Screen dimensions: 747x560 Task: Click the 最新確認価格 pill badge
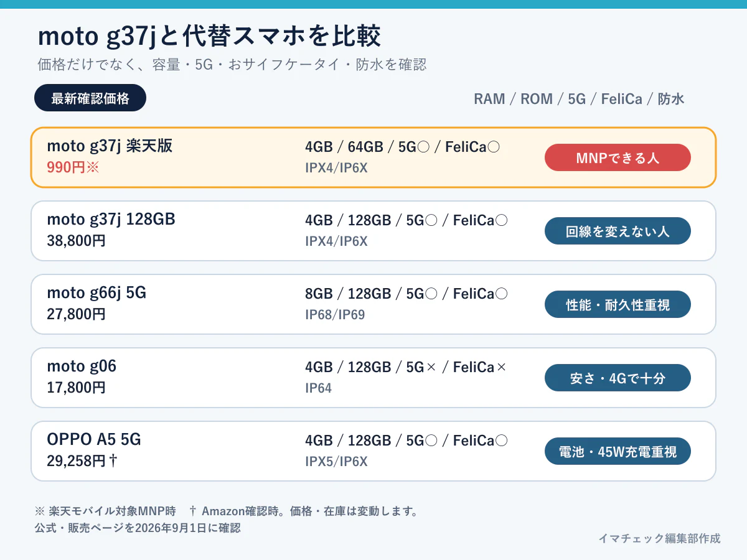coord(90,98)
